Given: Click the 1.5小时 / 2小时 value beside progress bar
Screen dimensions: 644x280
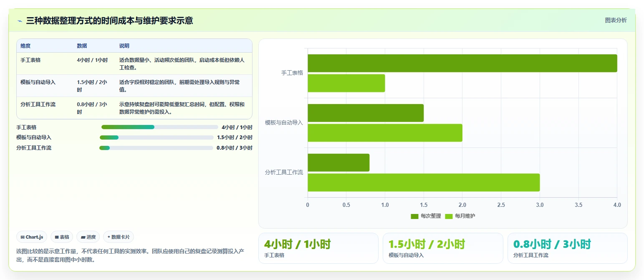Looking at the screenshot, I should tap(235, 137).
